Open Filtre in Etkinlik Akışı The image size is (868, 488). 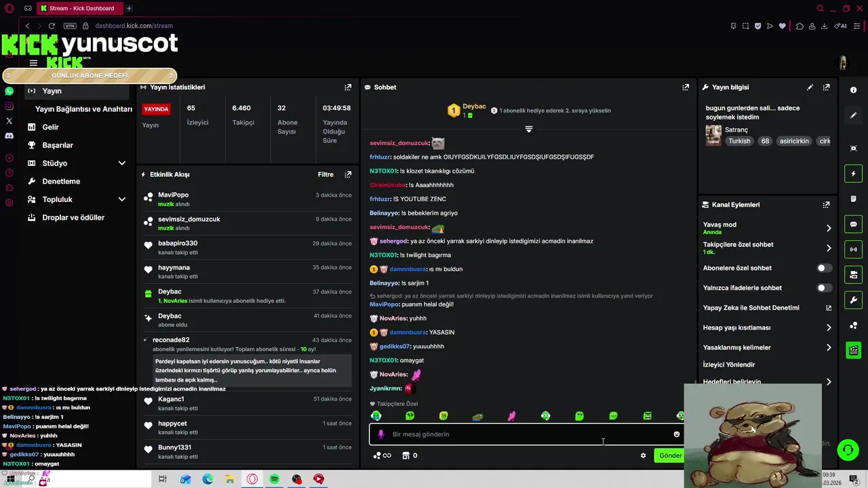(325, 174)
